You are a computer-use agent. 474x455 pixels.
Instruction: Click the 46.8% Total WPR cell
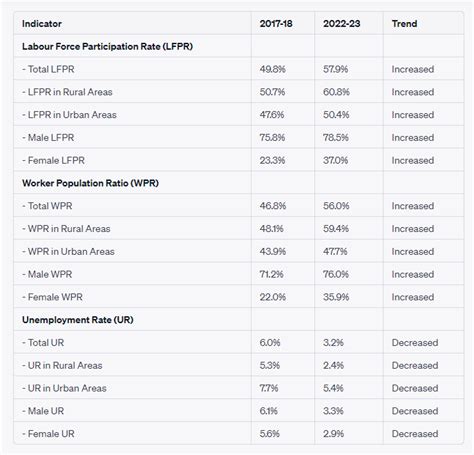point(273,206)
